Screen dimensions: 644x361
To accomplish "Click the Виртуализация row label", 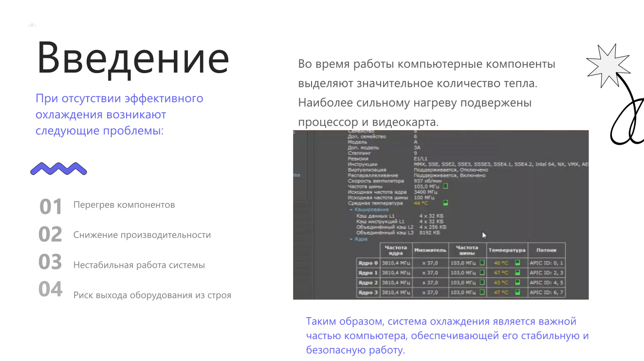I will (x=367, y=170).
